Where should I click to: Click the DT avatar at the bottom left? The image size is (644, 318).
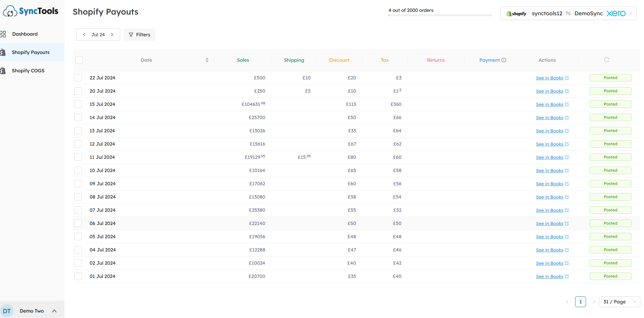7,311
